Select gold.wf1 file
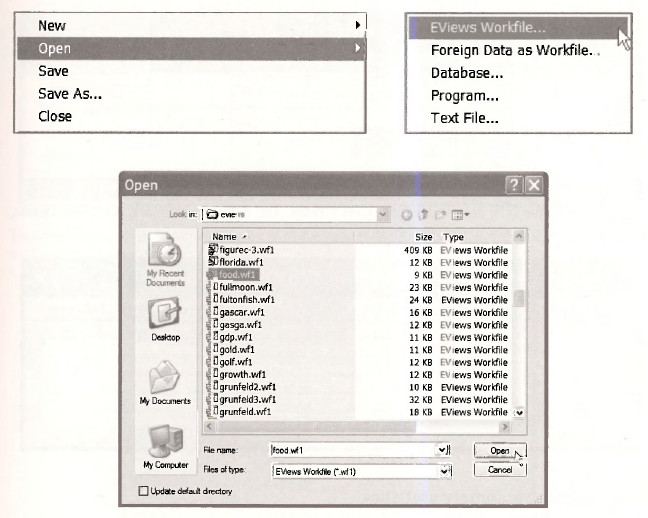The width and height of the screenshot is (648, 518). (236, 349)
